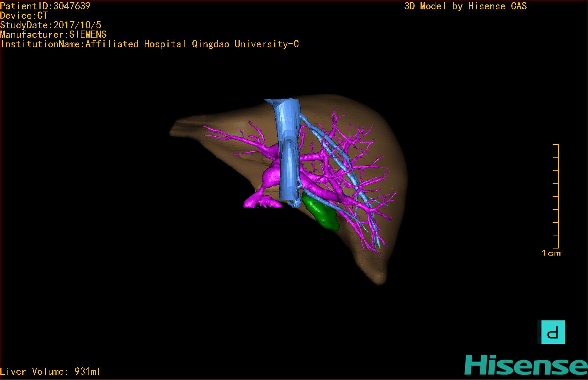Click the Liver Volume: 931ml readout
This screenshot has width=588, height=380.
point(50,371)
